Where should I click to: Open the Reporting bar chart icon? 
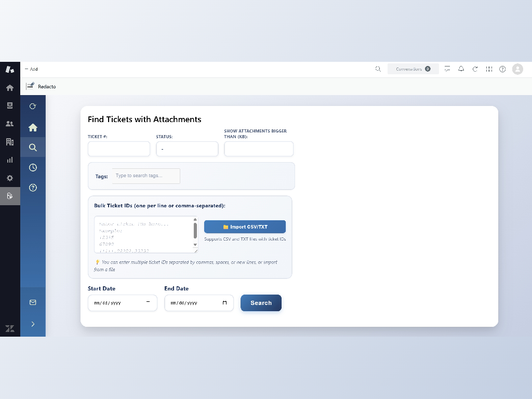[x=10, y=160]
